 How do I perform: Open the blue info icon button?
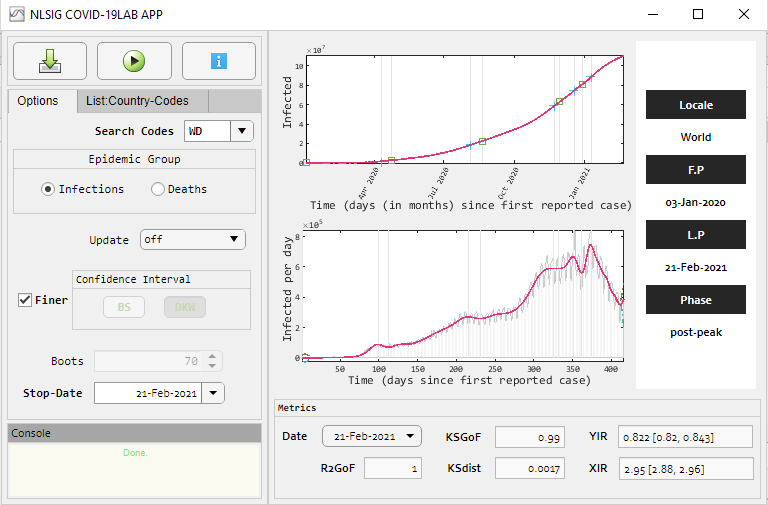219,61
